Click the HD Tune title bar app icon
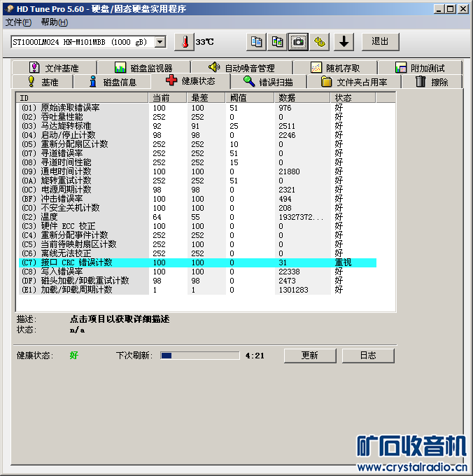Viewport: 473px width, 476px height. 9,8
